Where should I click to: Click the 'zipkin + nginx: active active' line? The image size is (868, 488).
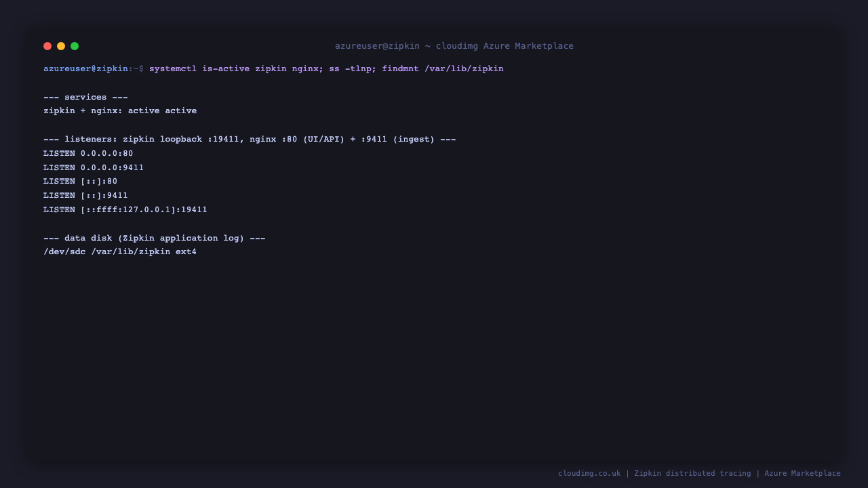click(x=120, y=110)
